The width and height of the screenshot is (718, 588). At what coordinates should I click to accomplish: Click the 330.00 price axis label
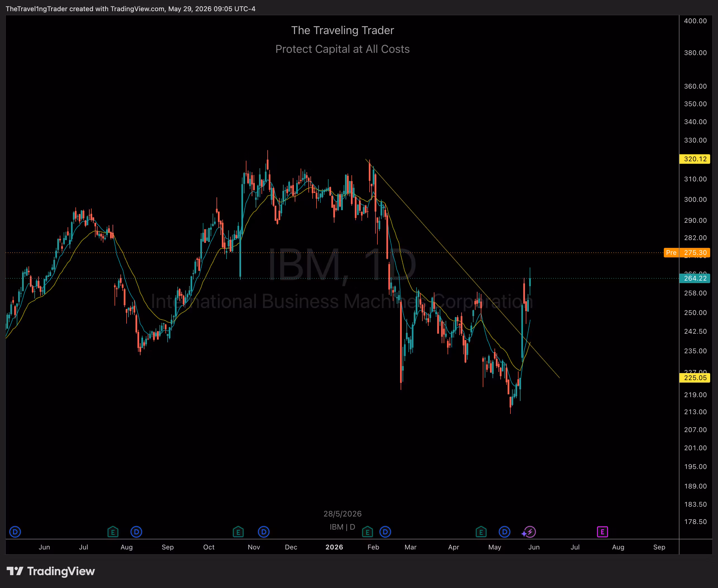(695, 140)
